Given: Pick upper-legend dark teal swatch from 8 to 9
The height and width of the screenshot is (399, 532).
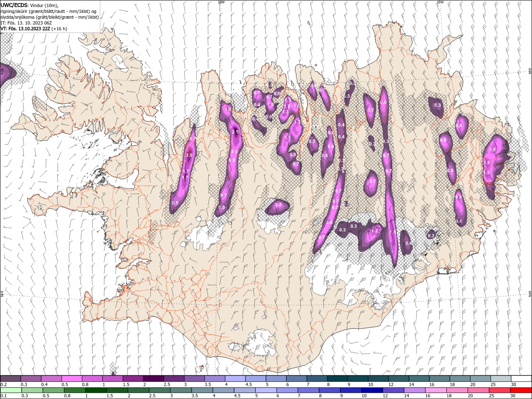Looking at the screenshot, I should click(337, 379).
